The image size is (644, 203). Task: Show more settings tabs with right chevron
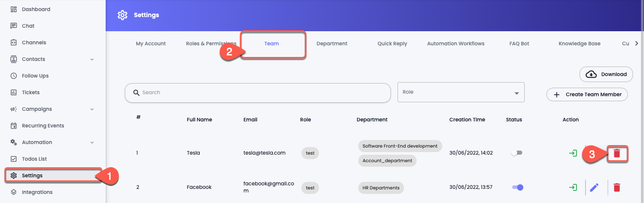click(636, 43)
